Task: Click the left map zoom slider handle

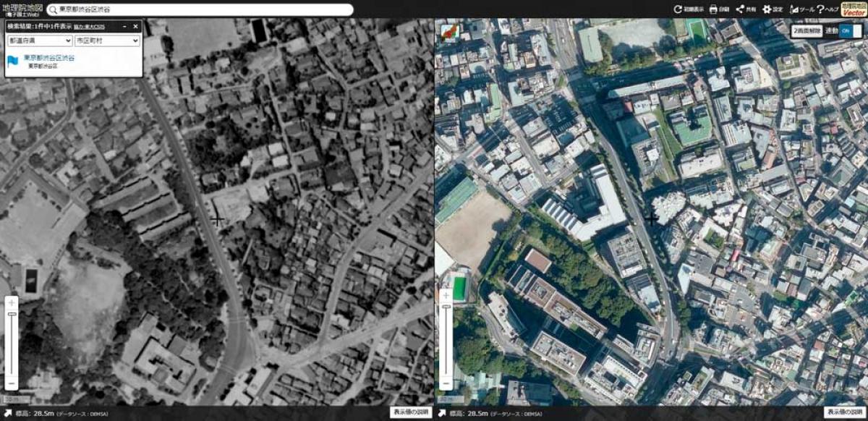Action: click(12, 314)
